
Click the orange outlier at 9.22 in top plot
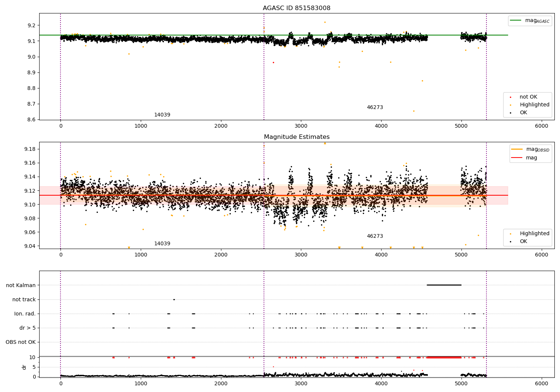[x=325, y=22]
